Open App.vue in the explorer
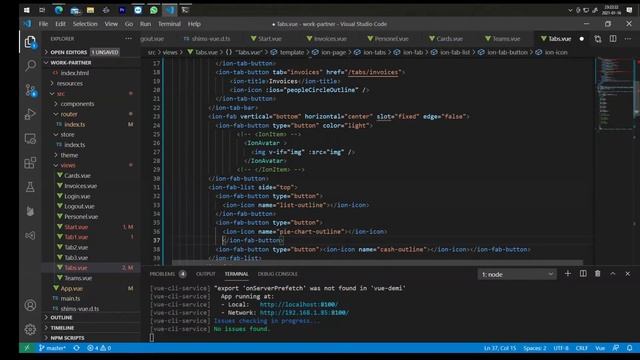Viewport: 640px width, 360px height. pyautogui.click(x=71, y=289)
